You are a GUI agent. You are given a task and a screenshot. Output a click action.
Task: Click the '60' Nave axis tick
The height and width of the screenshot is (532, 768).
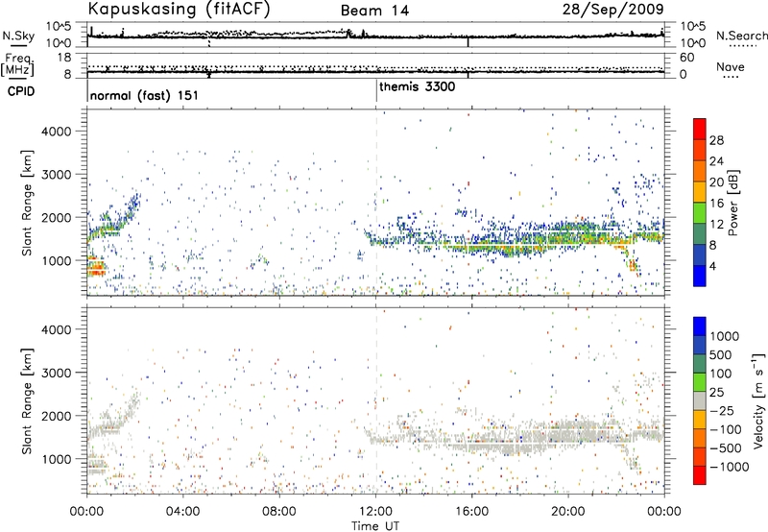(x=686, y=58)
